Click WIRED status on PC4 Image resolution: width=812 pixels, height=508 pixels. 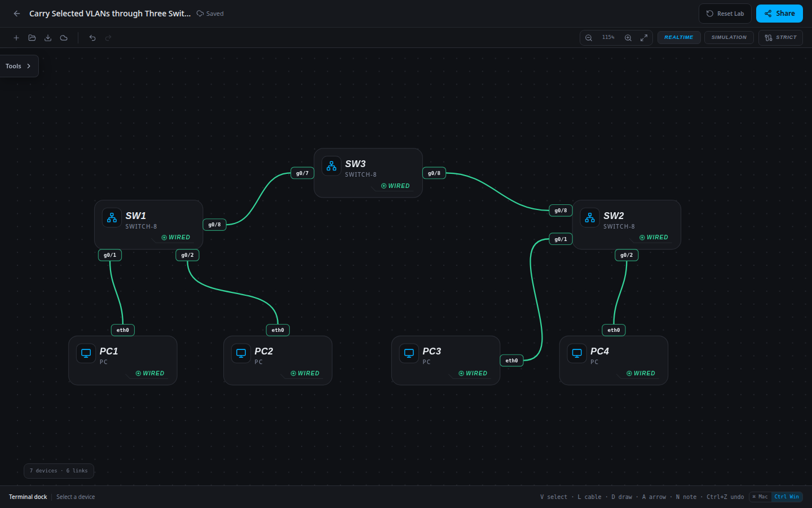click(x=641, y=374)
